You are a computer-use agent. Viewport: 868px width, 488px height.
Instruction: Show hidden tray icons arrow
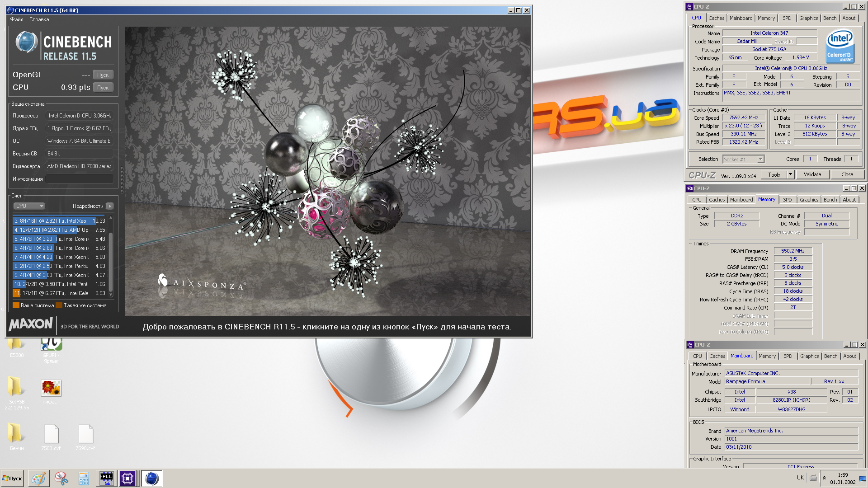[824, 478]
